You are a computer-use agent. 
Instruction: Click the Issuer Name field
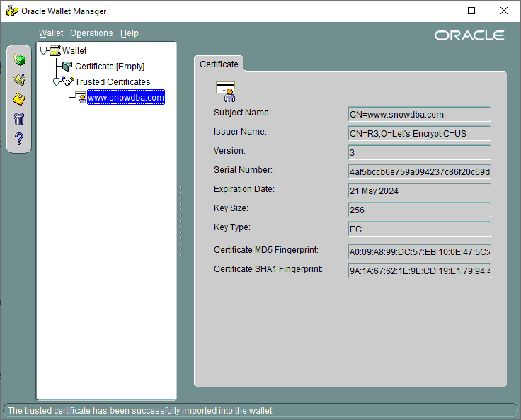click(x=419, y=133)
